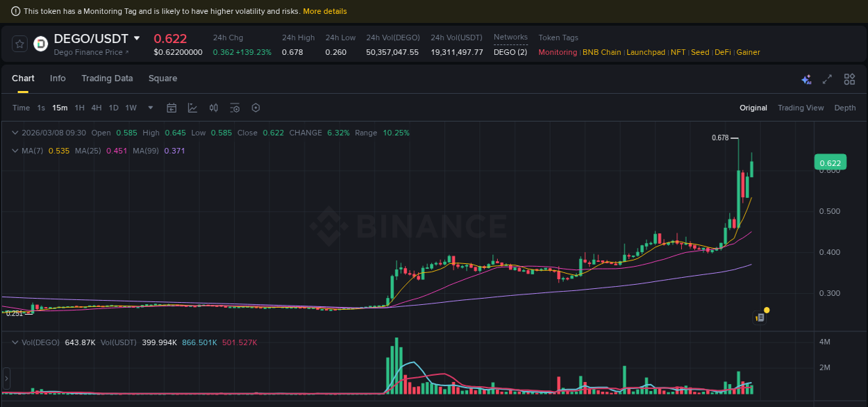
Task: Open the chart display settings icon
Action: point(235,108)
